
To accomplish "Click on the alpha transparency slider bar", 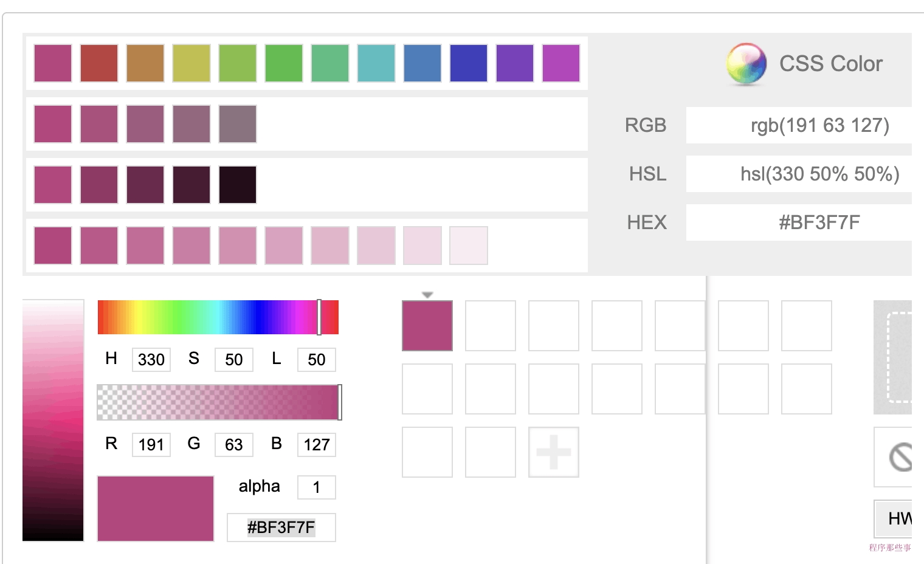I will click(x=219, y=402).
